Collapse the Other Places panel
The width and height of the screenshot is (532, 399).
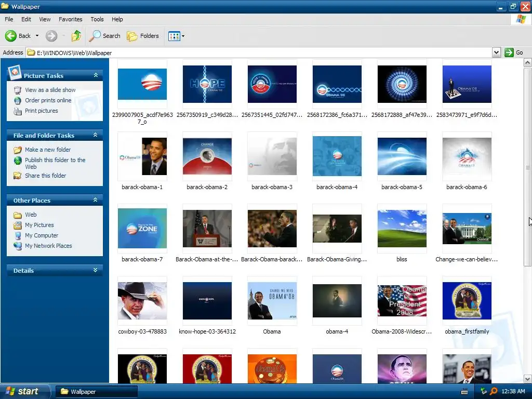pos(96,200)
